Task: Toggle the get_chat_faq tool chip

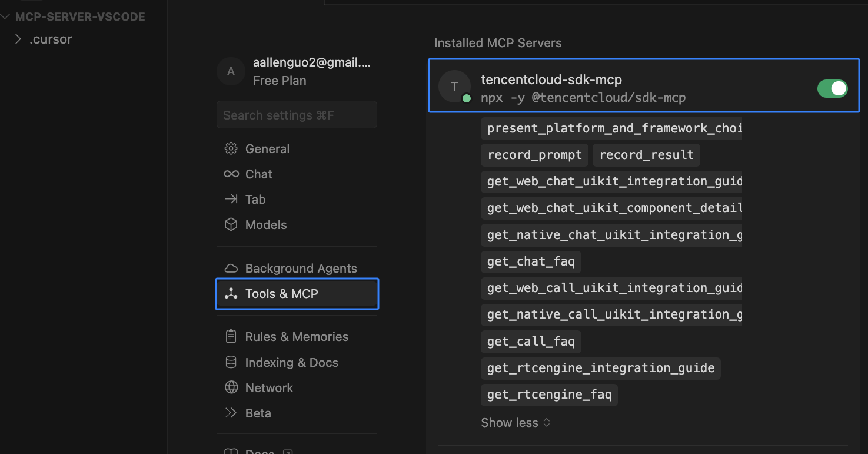Action: pos(531,261)
